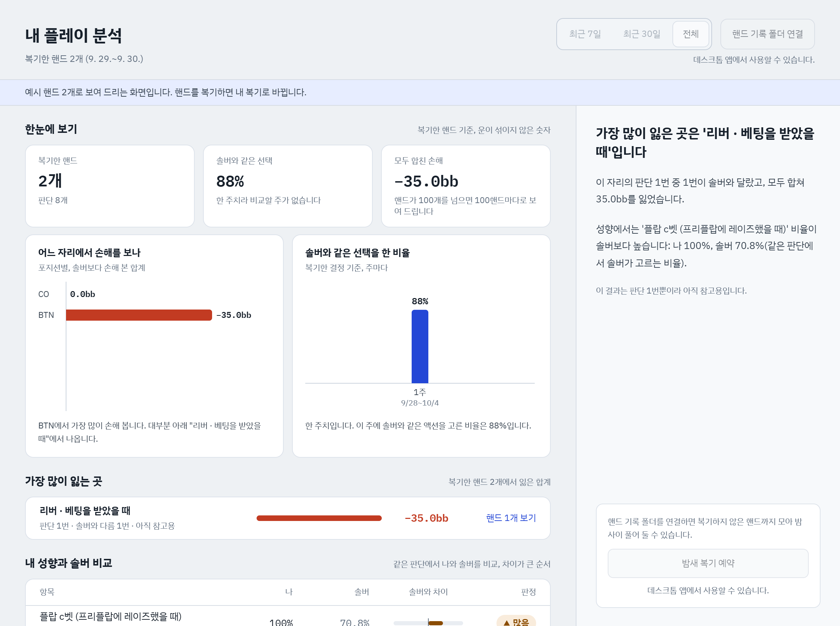This screenshot has width=840, height=626.
Task: Click the 모두 합친 손해 -35.0bb card
Action: click(x=466, y=186)
